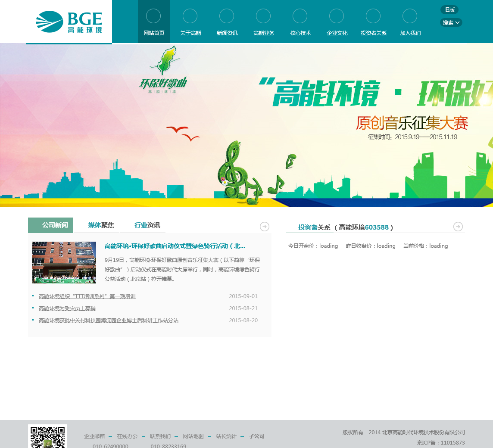Open headline 高能环境•环保好歌曲启动仪式
The image size is (493, 448).
point(175,246)
